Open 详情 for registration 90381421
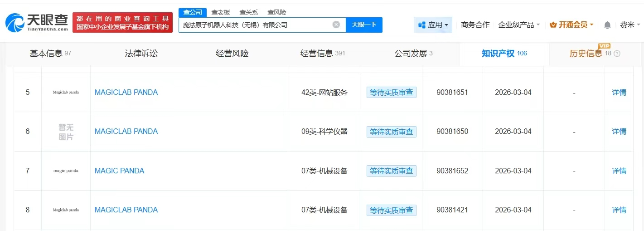The width and height of the screenshot is (644, 231). point(619,210)
